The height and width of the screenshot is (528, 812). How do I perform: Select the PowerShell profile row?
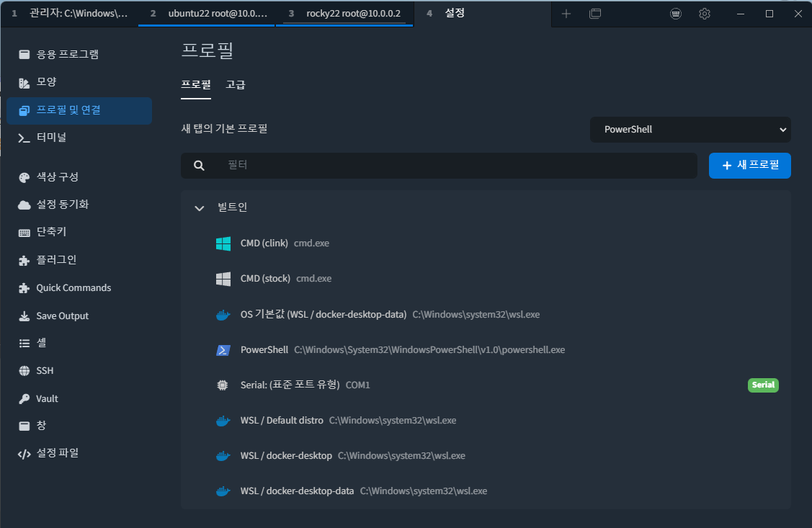coord(486,349)
